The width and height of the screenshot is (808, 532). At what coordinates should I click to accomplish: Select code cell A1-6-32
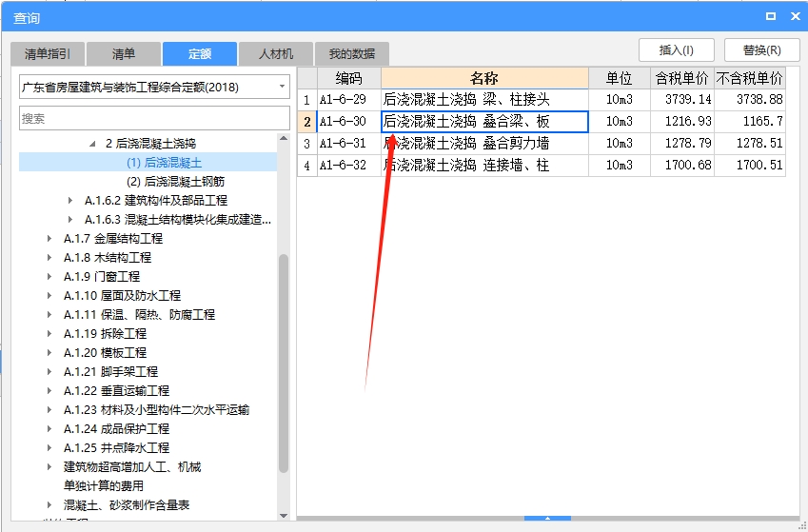[349, 166]
